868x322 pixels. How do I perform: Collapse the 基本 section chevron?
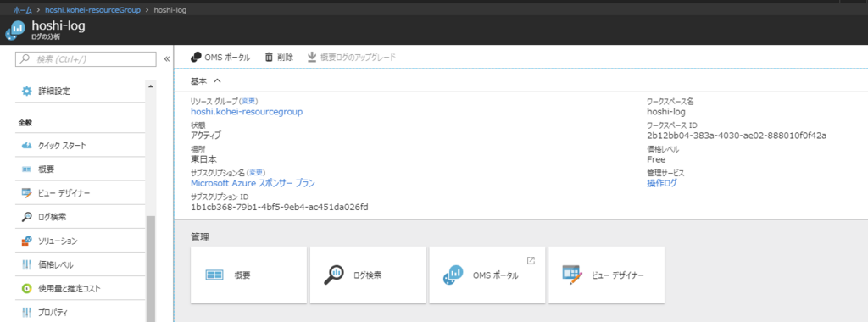(218, 80)
